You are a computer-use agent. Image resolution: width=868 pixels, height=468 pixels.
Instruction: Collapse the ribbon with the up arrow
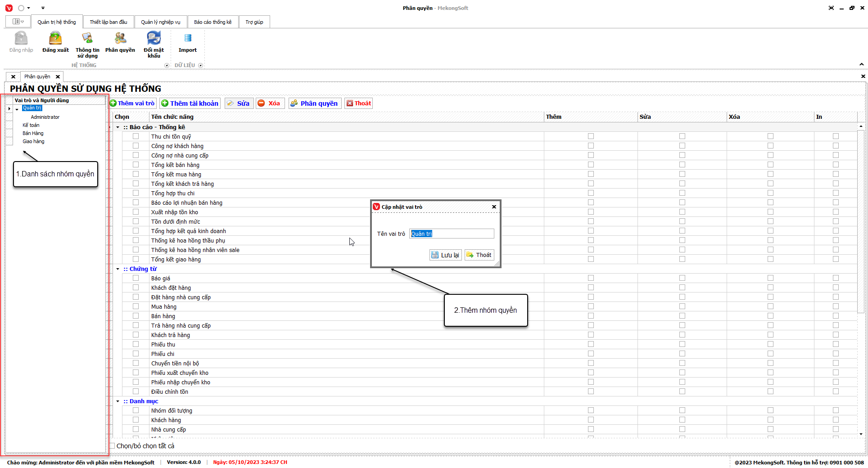(x=862, y=65)
